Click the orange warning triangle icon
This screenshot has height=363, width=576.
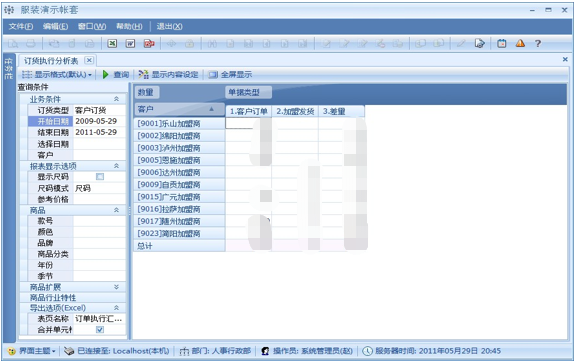click(x=520, y=43)
